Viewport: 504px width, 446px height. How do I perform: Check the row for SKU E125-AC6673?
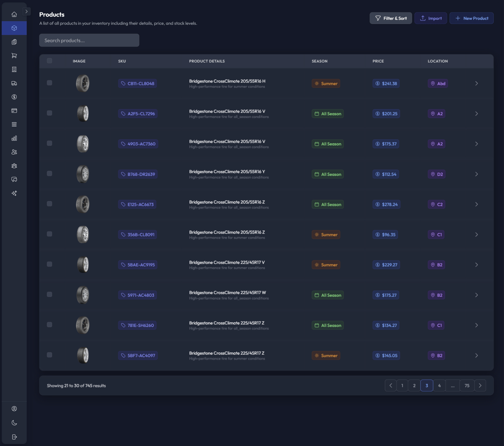click(x=49, y=204)
